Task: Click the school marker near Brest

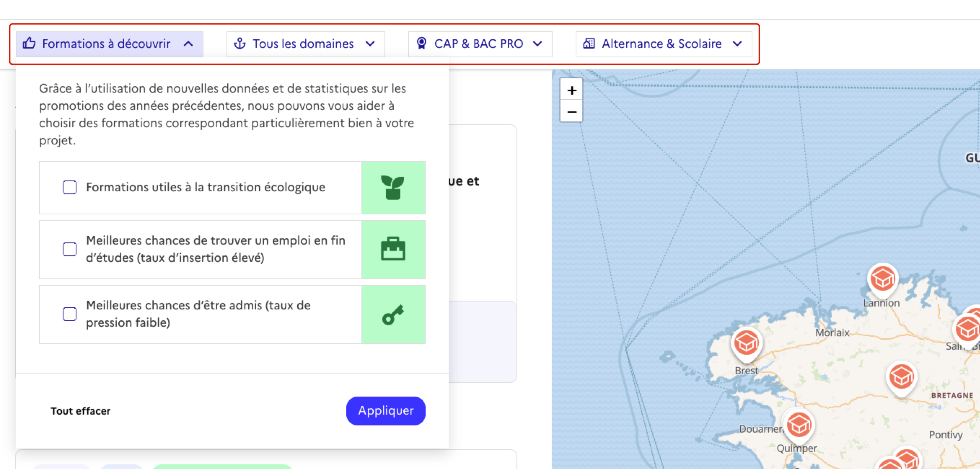Action: point(746,343)
